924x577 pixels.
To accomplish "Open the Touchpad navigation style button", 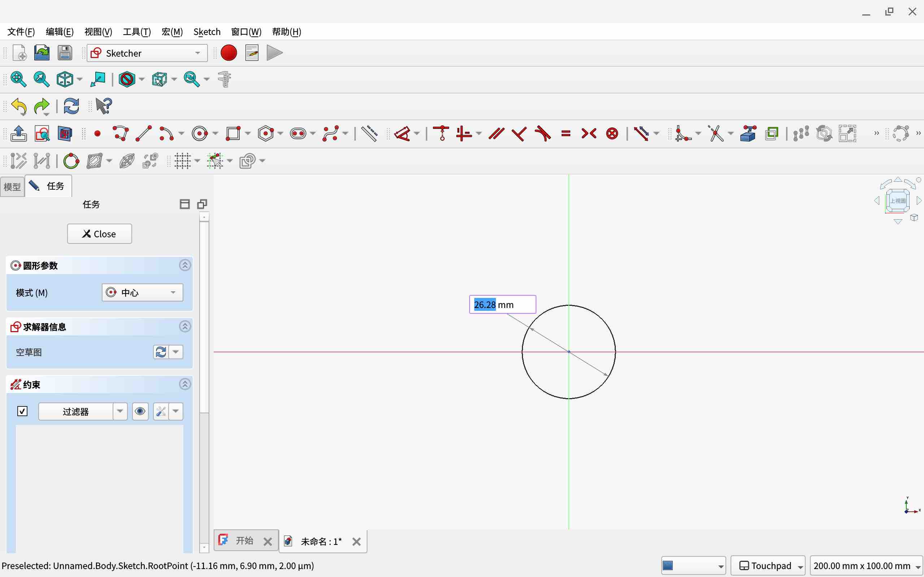I will click(x=767, y=565).
